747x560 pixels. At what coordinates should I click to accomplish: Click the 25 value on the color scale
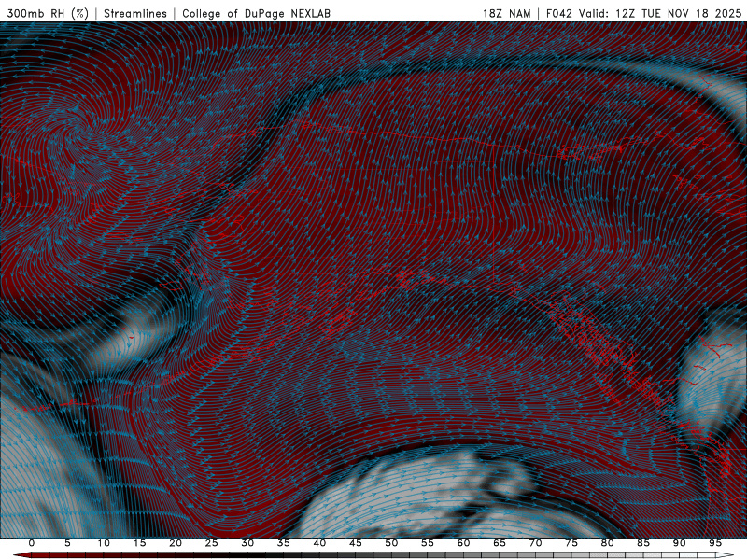point(212,543)
